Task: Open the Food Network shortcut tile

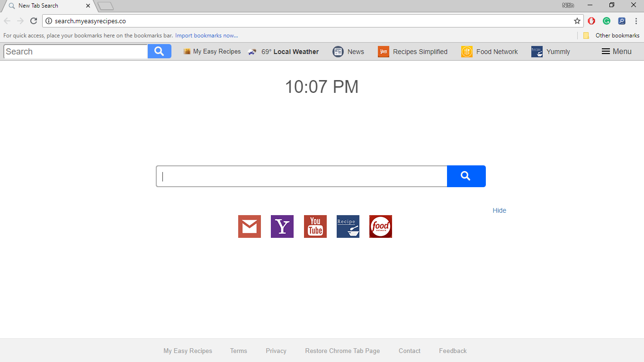Action: (380, 226)
